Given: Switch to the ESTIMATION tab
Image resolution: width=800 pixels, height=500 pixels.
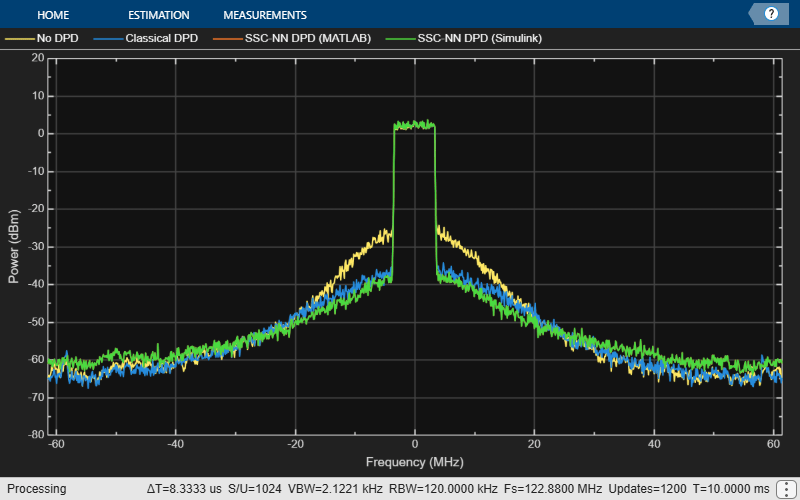Looking at the screenshot, I should [x=159, y=15].
